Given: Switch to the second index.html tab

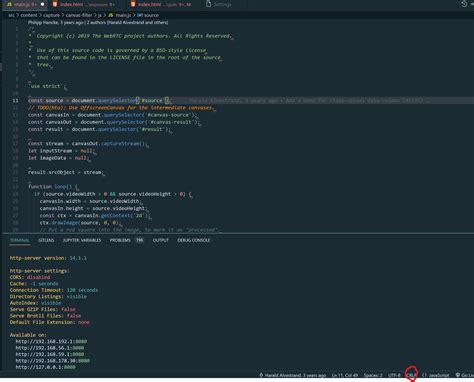Looking at the screenshot, I should point(164,4).
